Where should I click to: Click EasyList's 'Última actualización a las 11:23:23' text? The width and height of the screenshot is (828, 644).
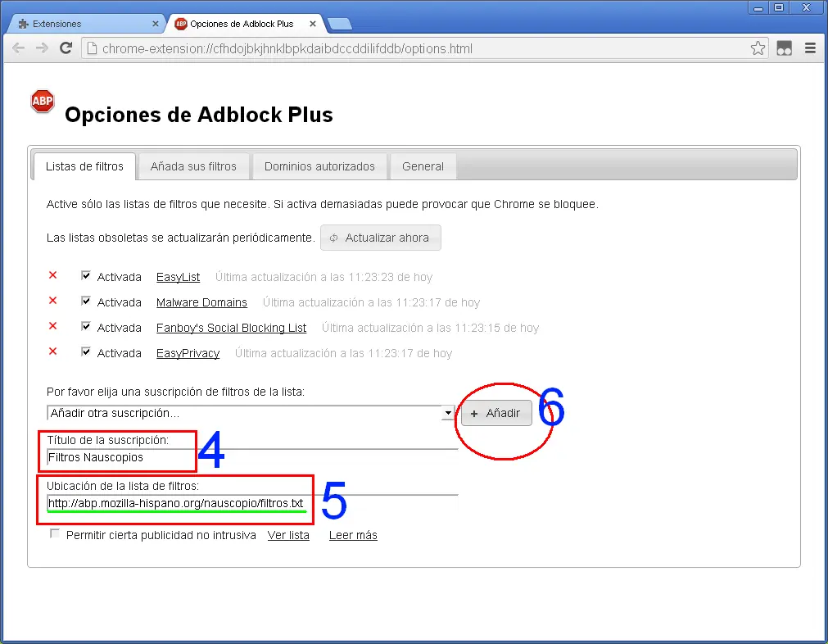tap(324, 277)
